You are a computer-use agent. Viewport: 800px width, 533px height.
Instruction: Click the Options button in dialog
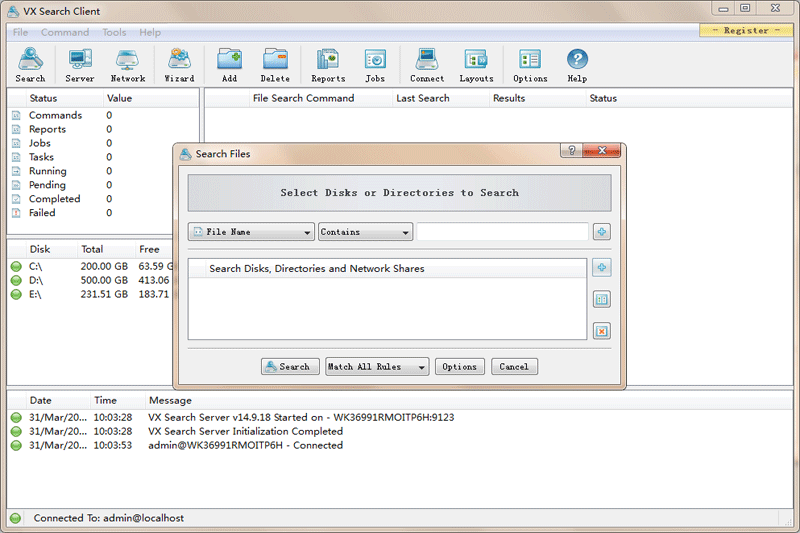pos(459,367)
